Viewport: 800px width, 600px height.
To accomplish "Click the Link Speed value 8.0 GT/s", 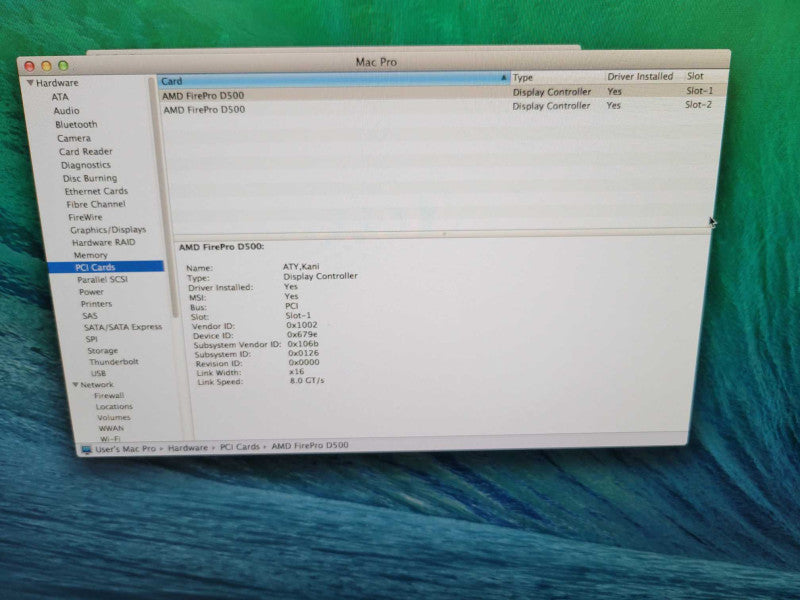I will tap(307, 381).
